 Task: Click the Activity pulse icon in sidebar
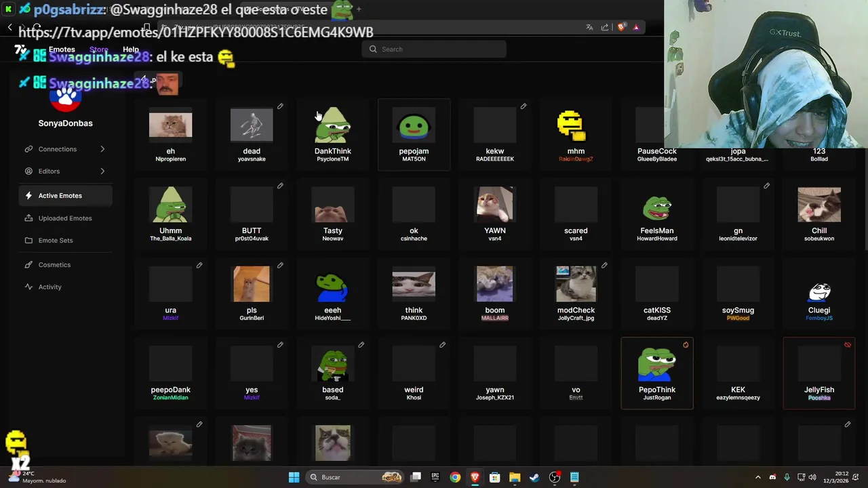pos(28,287)
